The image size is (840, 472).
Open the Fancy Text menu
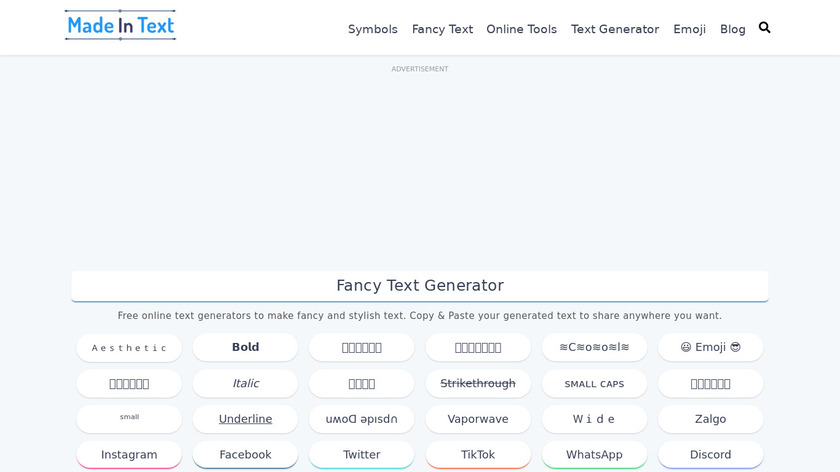[442, 29]
